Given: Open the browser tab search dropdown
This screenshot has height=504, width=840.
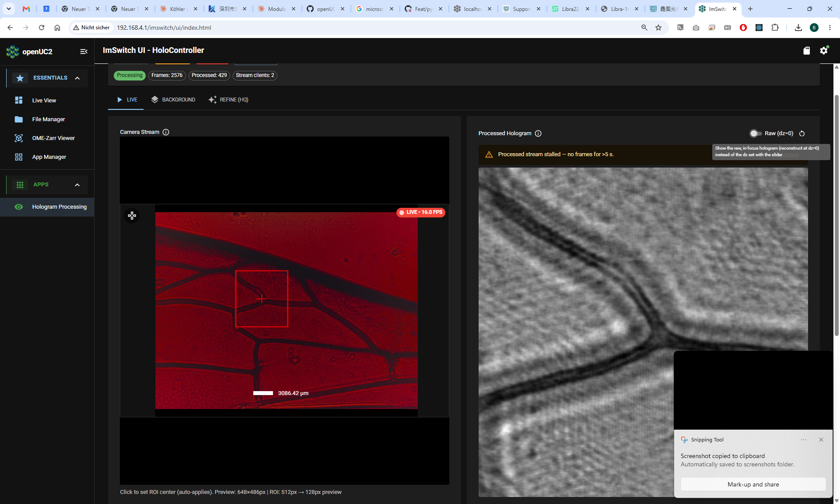Looking at the screenshot, I should [x=8, y=9].
